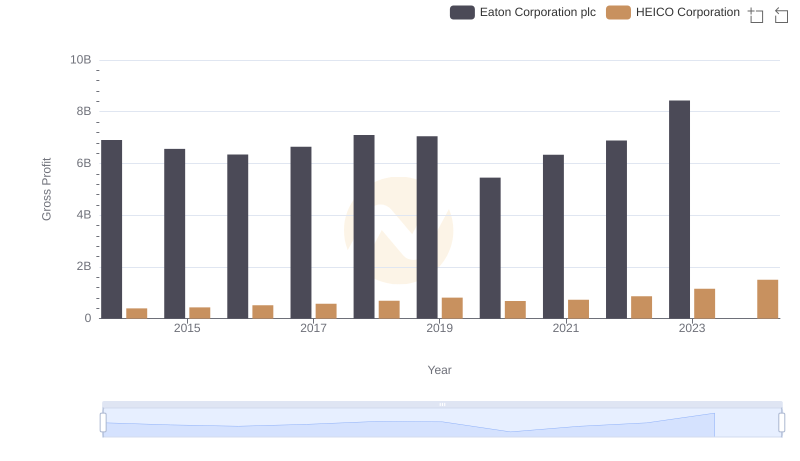Click the Eaton bar for 2014
This screenshot has width=800, height=461.
click(x=111, y=229)
